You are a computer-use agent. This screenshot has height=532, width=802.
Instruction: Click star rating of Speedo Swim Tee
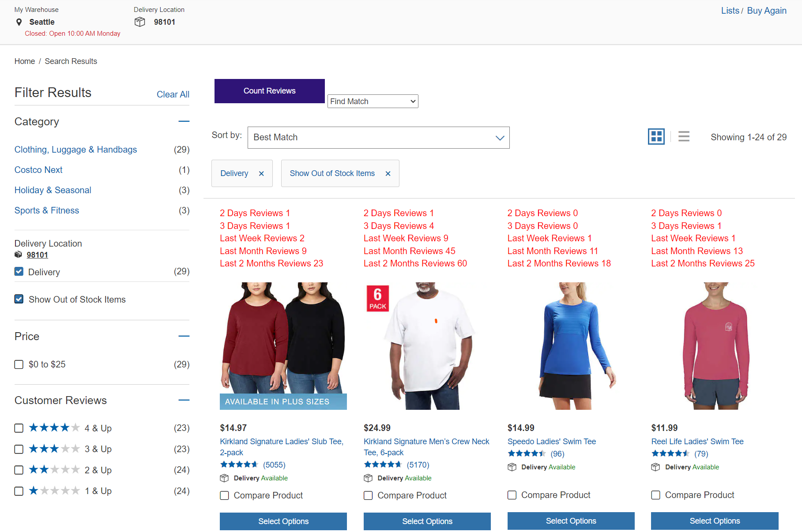(x=527, y=453)
